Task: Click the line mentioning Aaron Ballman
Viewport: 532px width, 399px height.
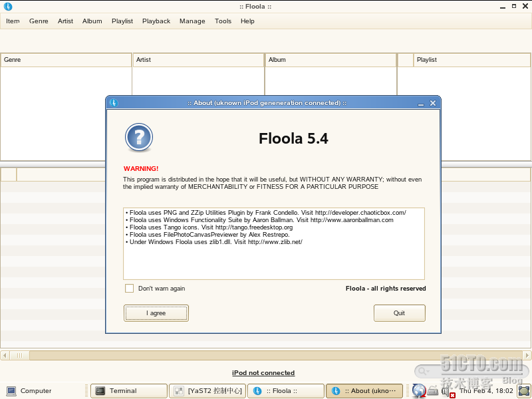Action: click(x=259, y=220)
